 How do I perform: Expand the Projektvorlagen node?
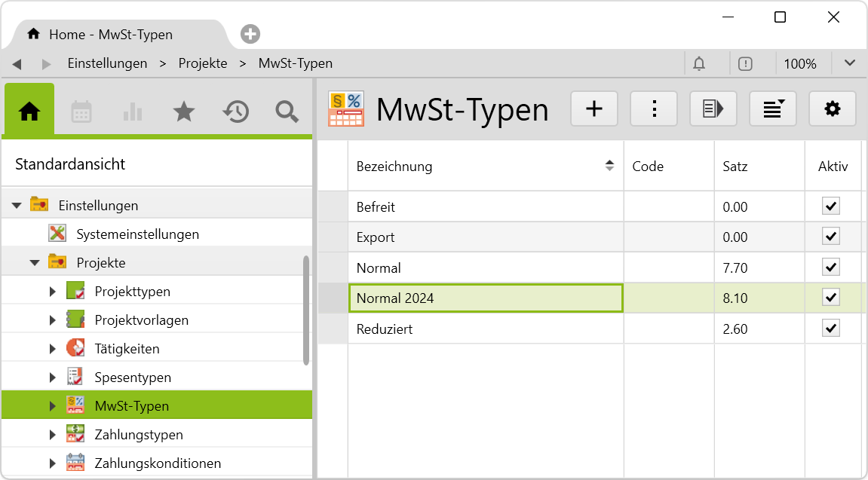coord(53,320)
